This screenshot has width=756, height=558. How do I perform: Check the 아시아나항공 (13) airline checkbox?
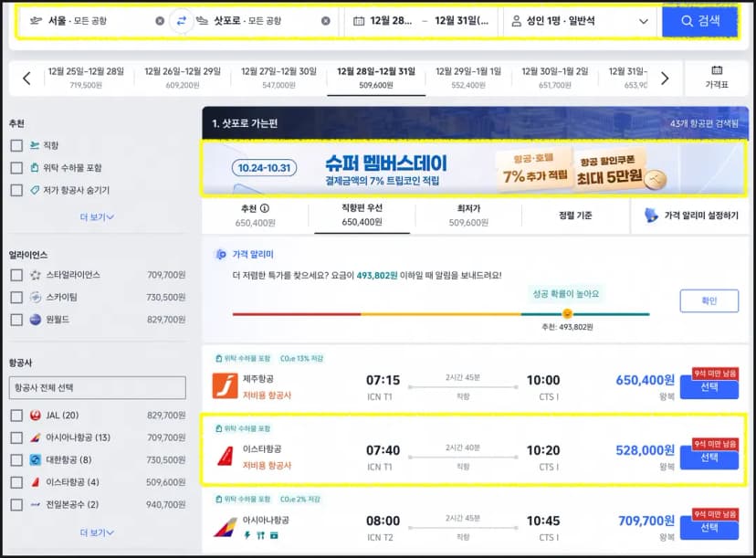coord(16,437)
